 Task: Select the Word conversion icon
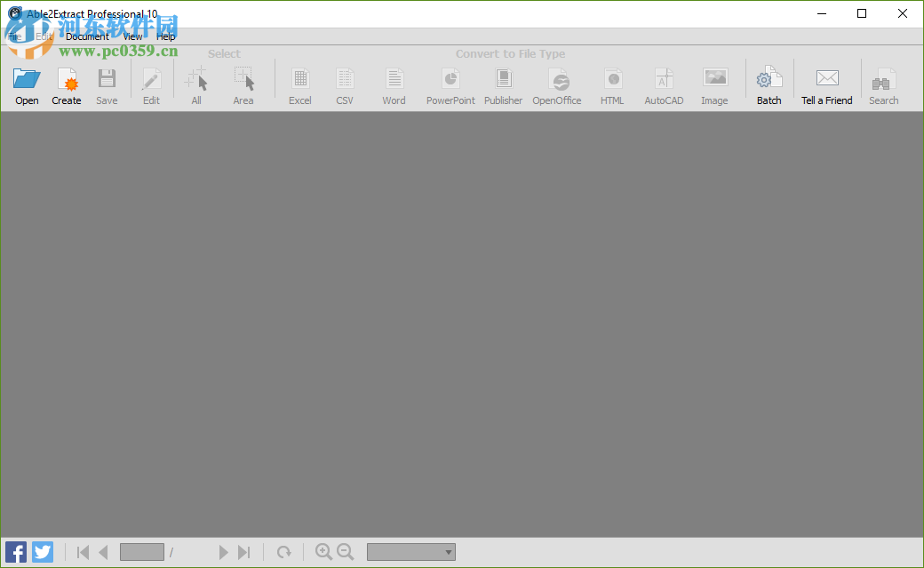[394, 84]
